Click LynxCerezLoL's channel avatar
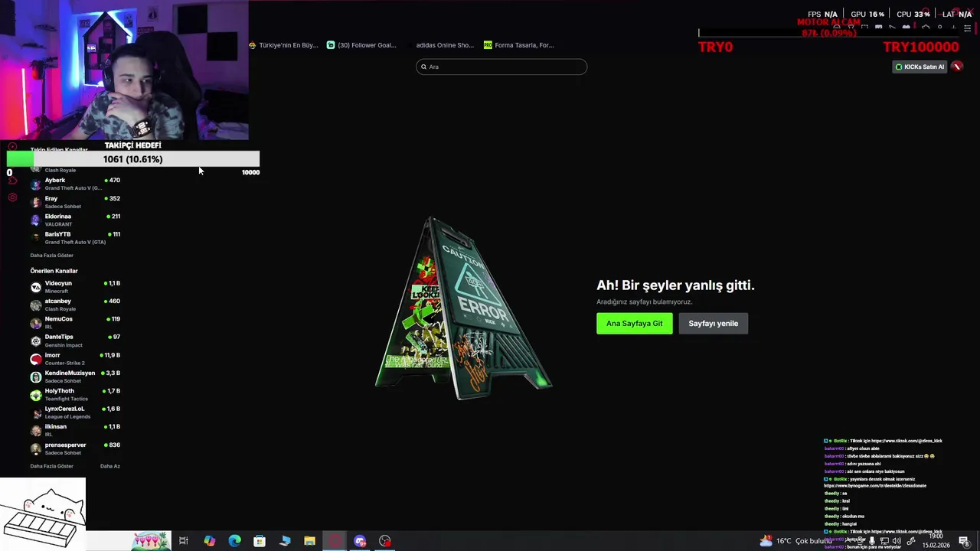This screenshot has height=551, width=980. 35,412
